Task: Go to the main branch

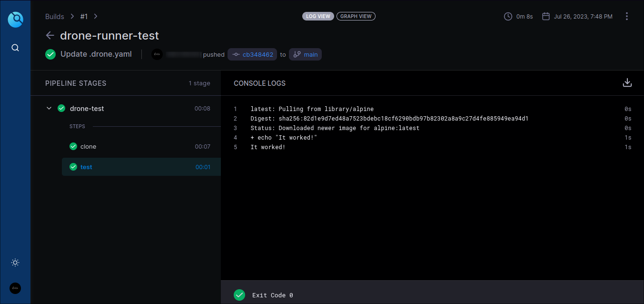Action: point(305,54)
